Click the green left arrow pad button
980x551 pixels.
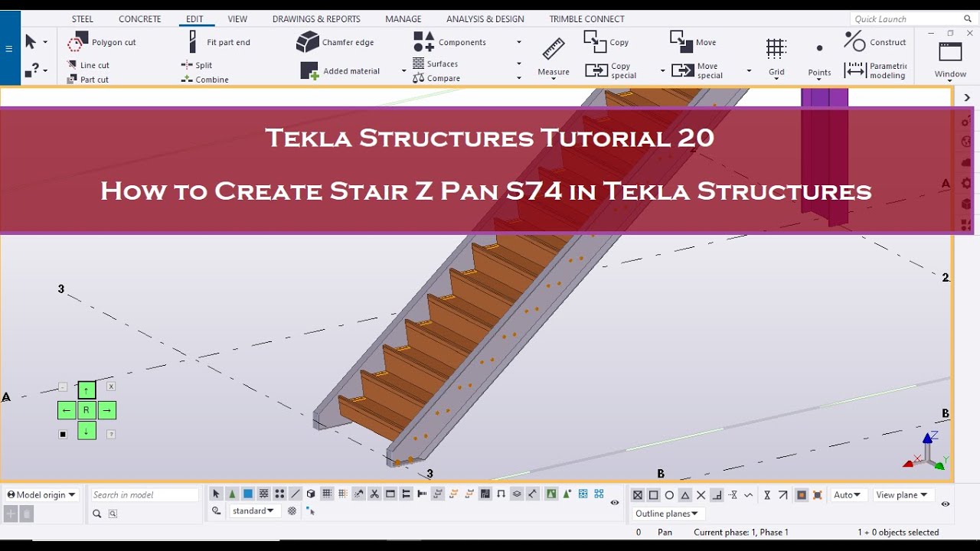pos(67,410)
